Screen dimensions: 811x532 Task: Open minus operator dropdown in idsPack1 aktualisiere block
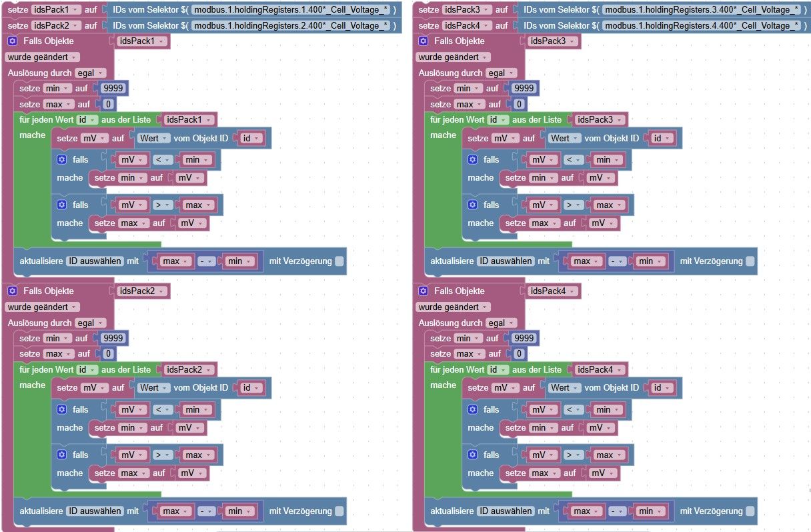pos(206,261)
